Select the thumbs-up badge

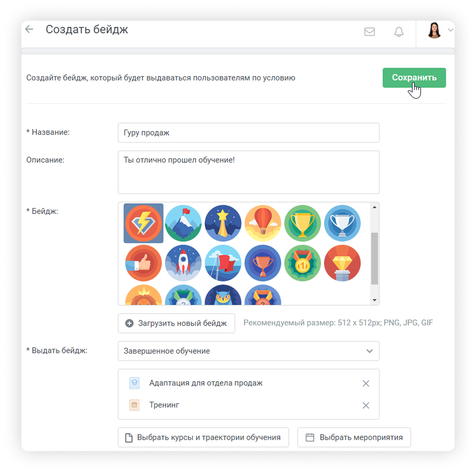pos(143,263)
